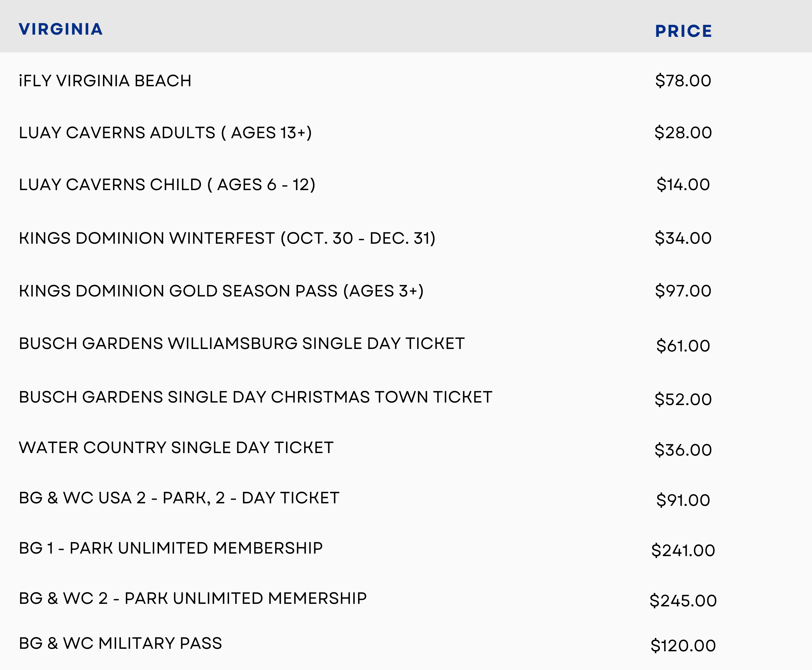Open BG 1-Park Unlimited Membership
This screenshot has height=670, width=812.
[x=170, y=548]
